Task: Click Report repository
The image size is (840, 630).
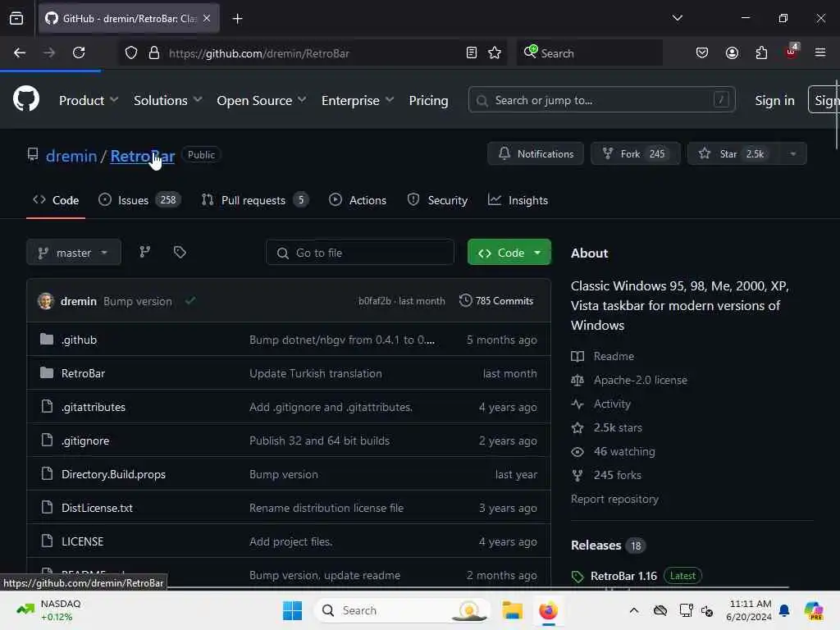Action: tap(614, 499)
